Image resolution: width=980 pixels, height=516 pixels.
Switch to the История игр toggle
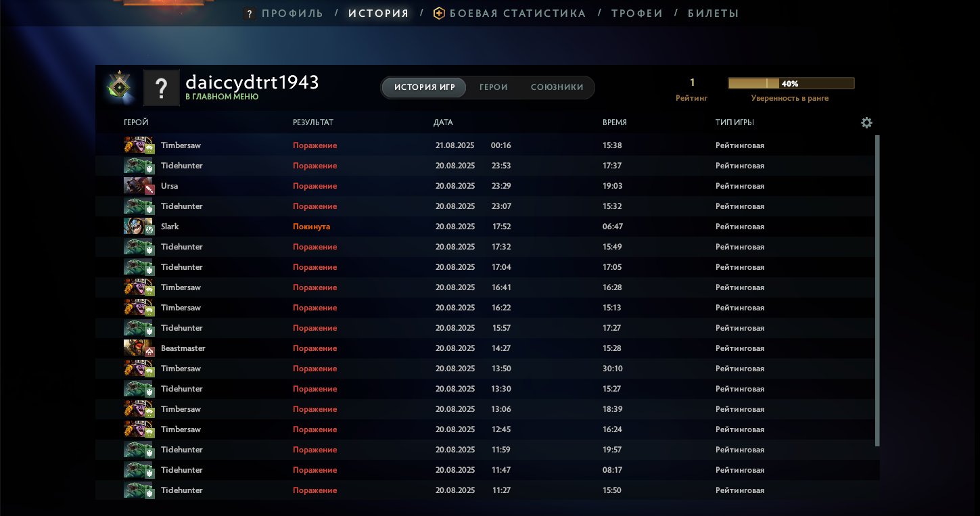click(424, 87)
